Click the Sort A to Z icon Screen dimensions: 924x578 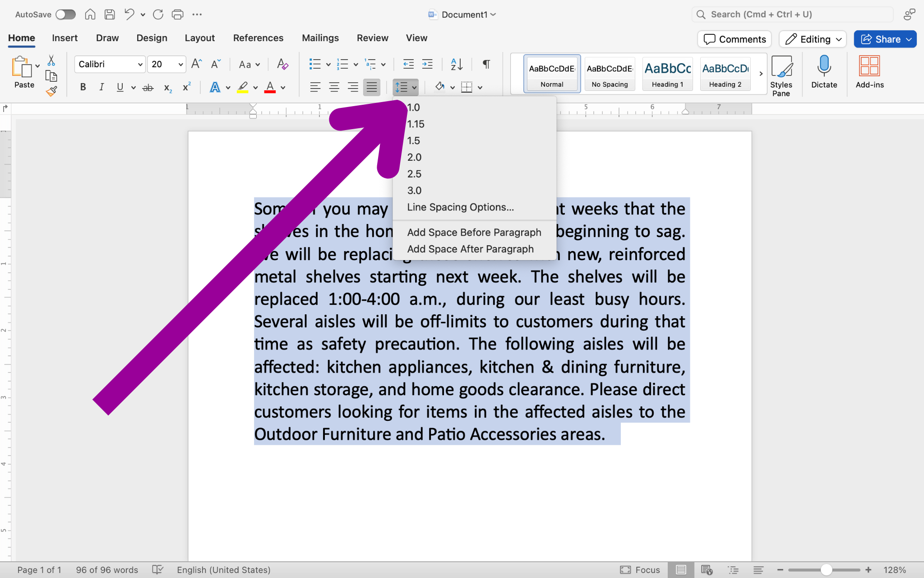point(457,64)
